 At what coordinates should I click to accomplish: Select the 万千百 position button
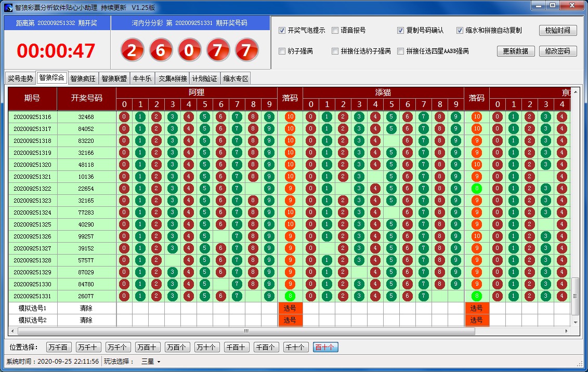(59, 348)
